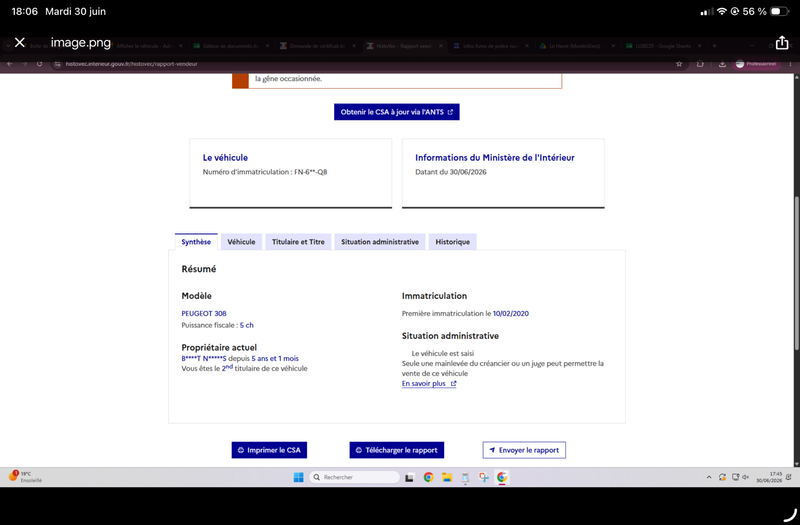The height and width of the screenshot is (525, 800).
Task: Follow the En savoir plus link
Action: 429,383
